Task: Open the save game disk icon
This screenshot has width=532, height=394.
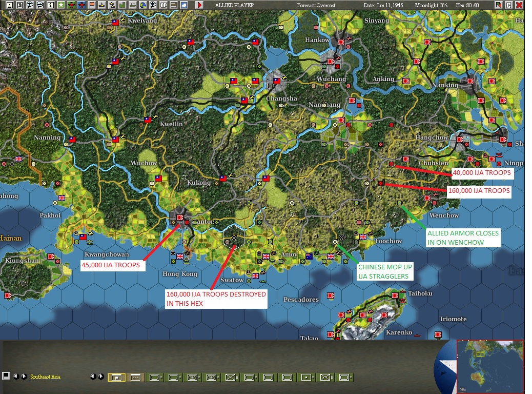Action: coord(10,5)
